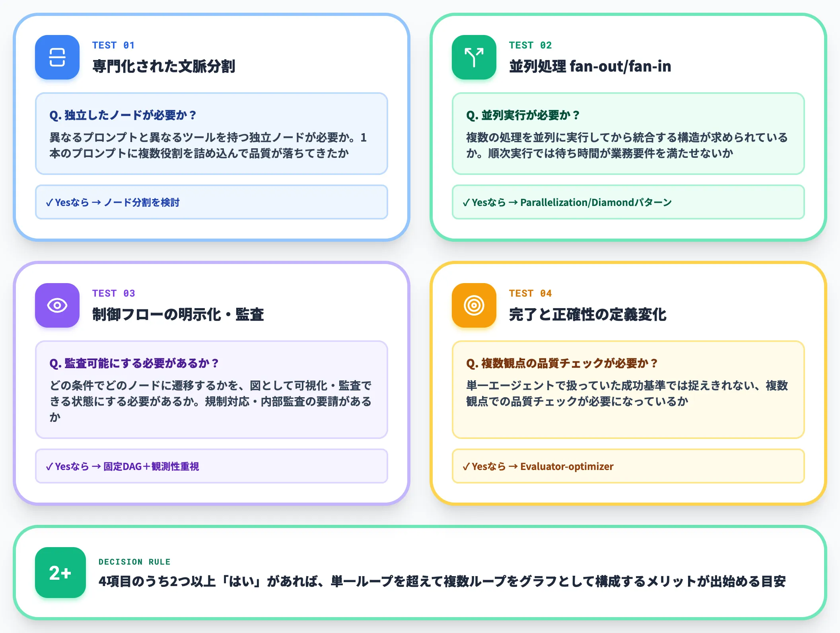This screenshot has height=633, width=840.
Task: Click the description starting with 複数の処理を並列に実行
Action: click(x=627, y=146)
